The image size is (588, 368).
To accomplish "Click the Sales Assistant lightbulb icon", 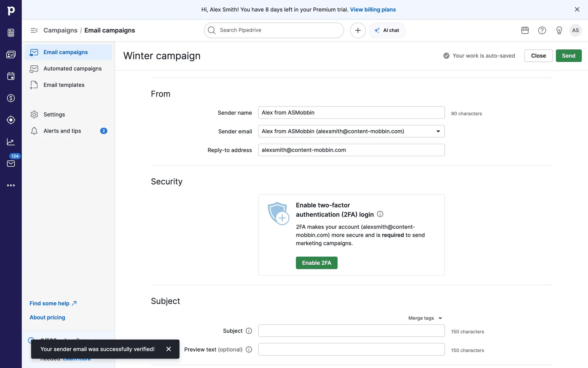I will [x=559, y=30].
